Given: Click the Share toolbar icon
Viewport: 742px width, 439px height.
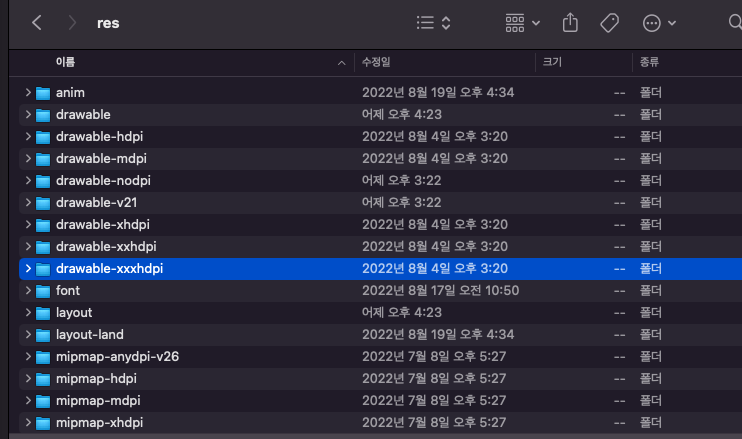Looking at the screenshot, I should [x=570, y=23].
